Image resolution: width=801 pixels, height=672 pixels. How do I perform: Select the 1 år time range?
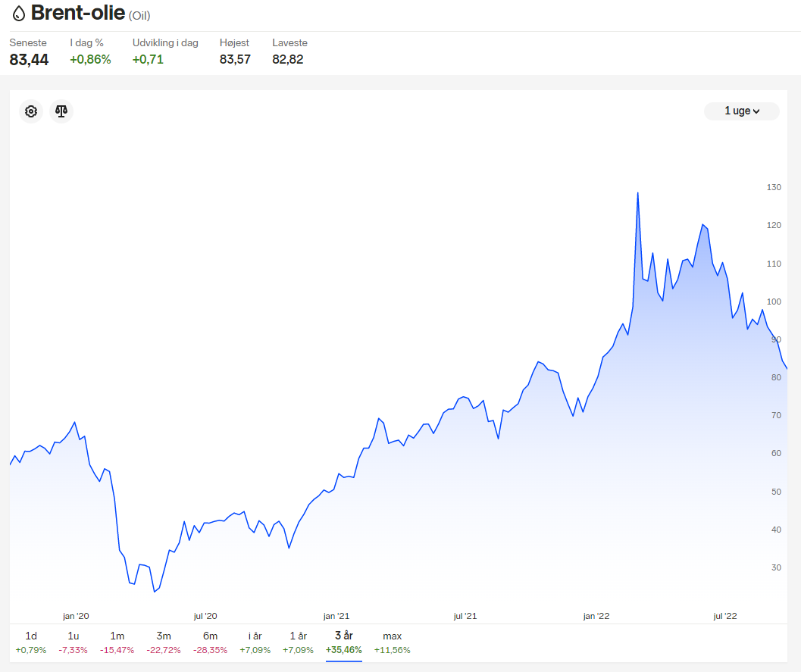299,642
